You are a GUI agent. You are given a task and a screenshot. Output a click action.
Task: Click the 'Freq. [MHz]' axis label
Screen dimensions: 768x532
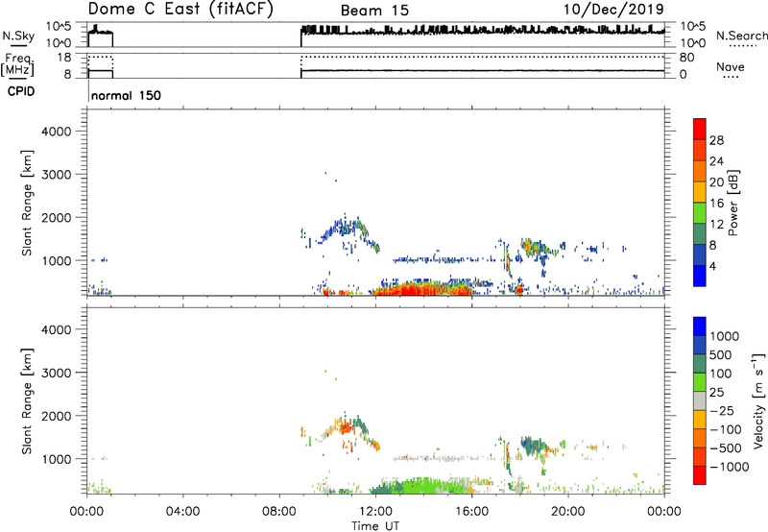[17, 64]
